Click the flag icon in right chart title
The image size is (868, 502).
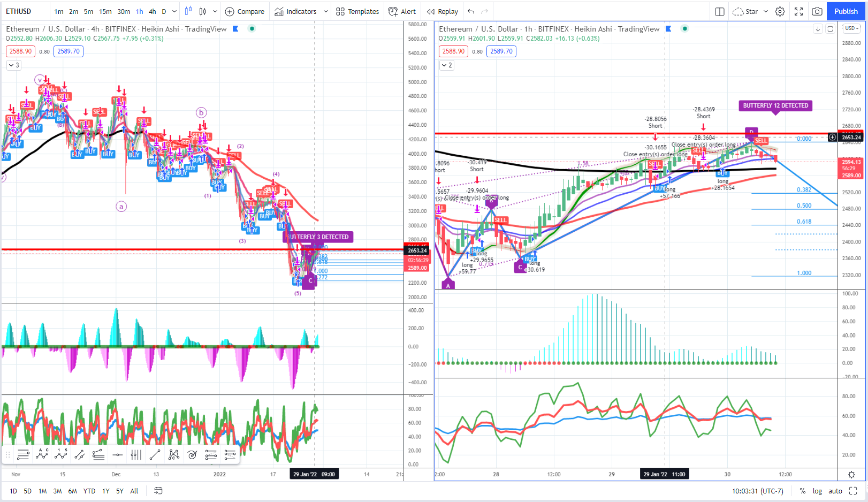tap(668, 29)
